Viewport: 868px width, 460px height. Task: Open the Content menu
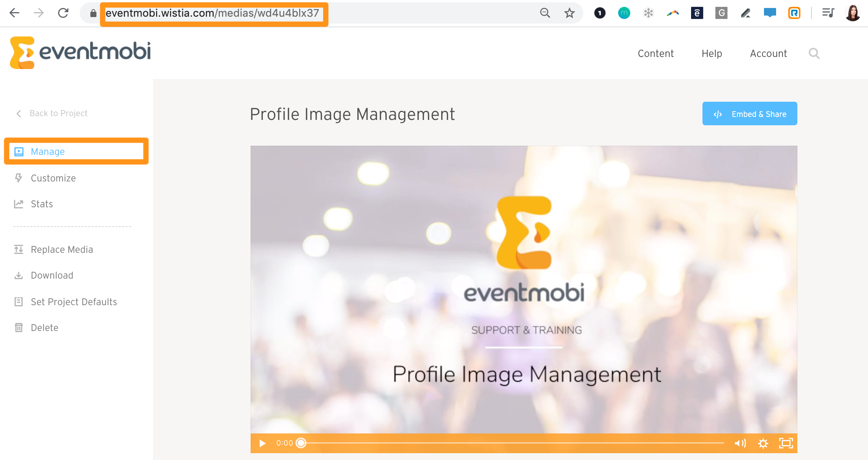click(x=656, y=54)
